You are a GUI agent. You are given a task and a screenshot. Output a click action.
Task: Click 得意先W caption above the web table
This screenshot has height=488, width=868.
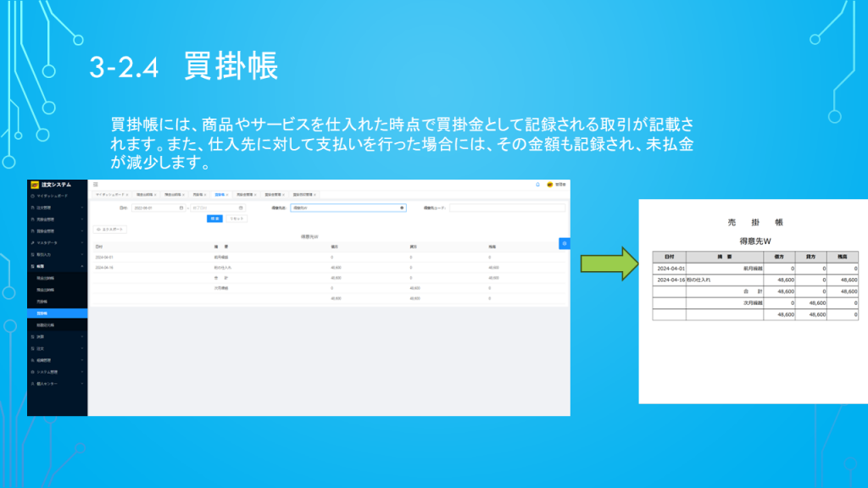[x=309, y=237]
